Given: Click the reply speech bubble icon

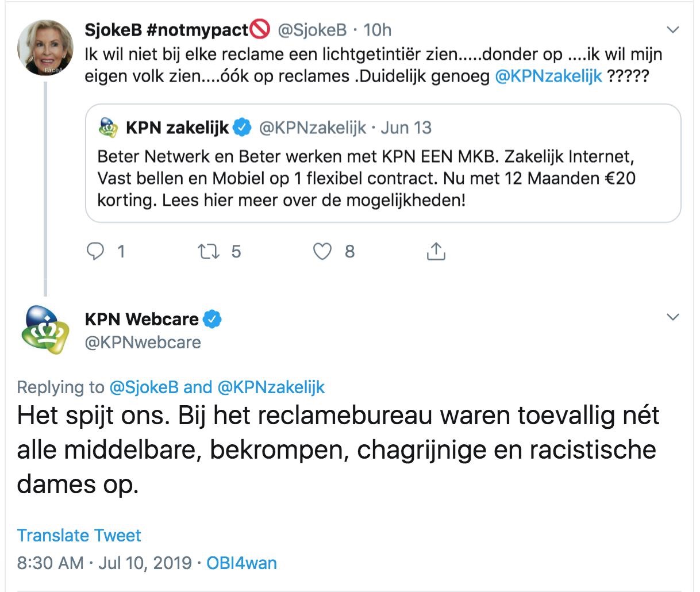Looking at the screenshot, I should [x=95, y=252].
